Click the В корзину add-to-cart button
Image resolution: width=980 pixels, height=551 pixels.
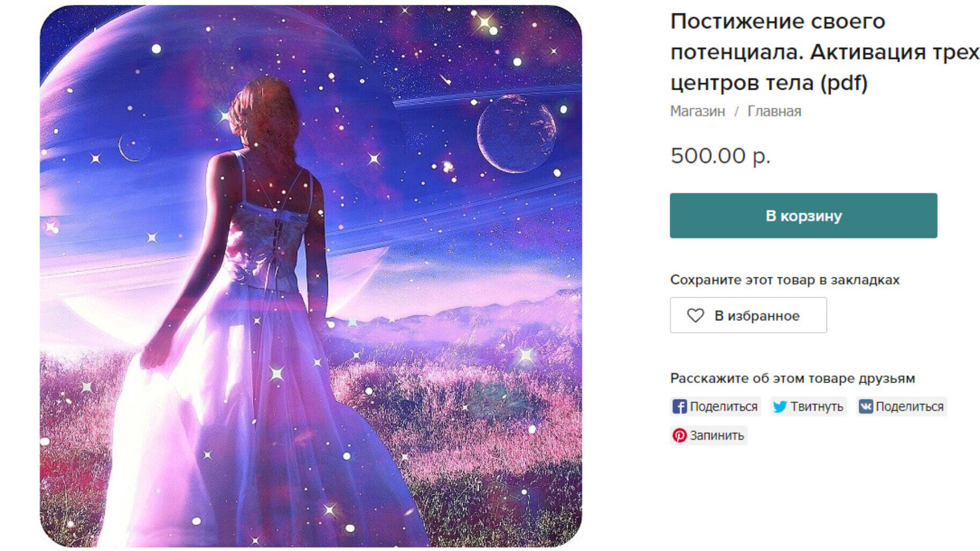pyautogui.click(x=803, y=216)
